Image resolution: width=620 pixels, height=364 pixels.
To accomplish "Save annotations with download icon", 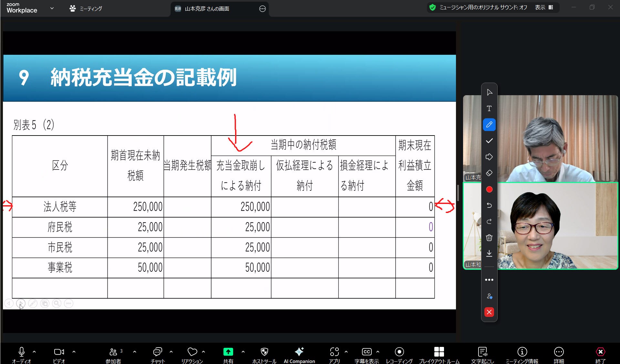I will pyautogui.click(x=489, y=254).
